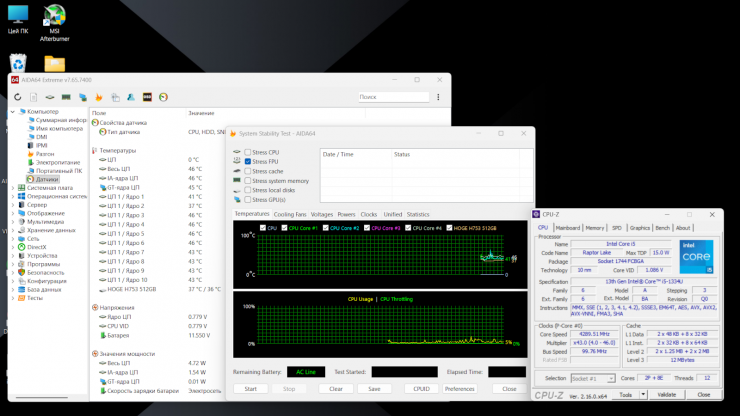Open the Mainboard tab in CPU-Z

(x=567, y=228)
